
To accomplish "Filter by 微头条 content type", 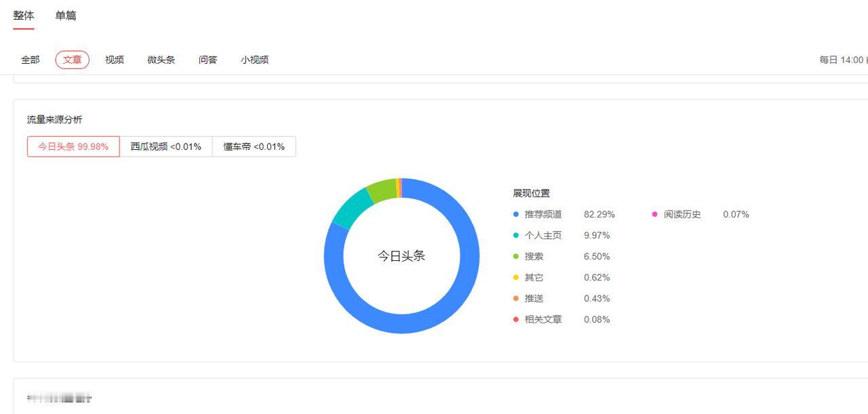I will point(161,60).
